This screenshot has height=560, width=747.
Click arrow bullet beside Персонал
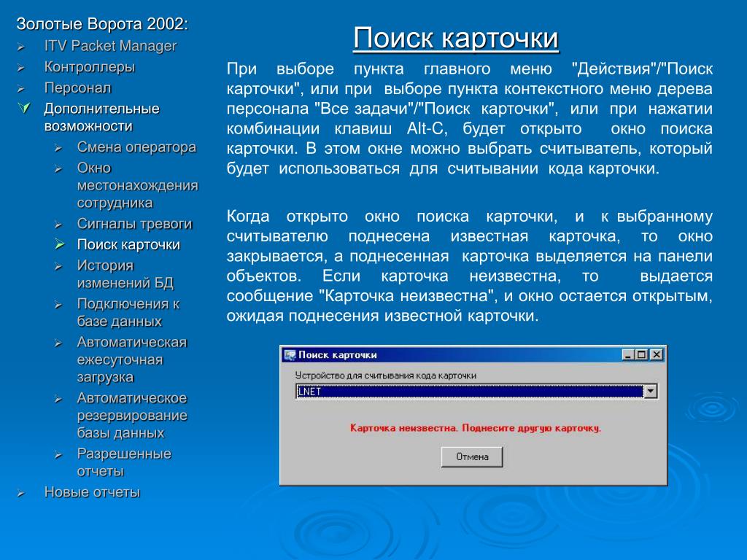coord(21,89)
